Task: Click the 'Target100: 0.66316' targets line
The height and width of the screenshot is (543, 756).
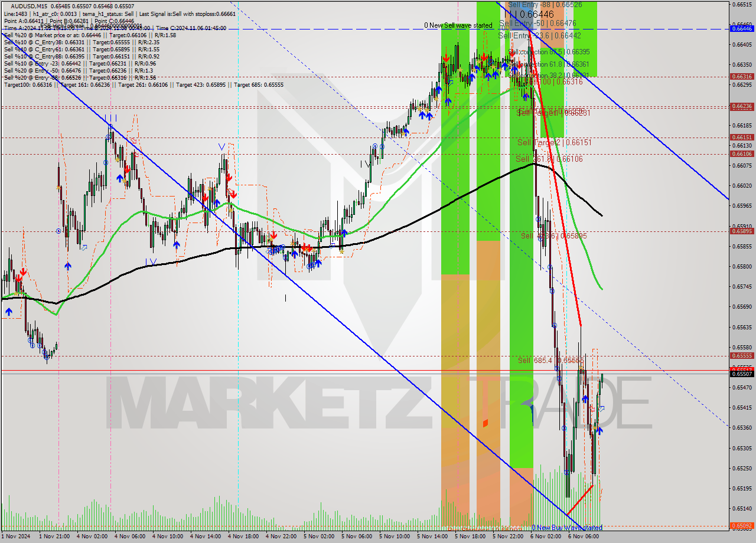Action: (x=144, y=84)
